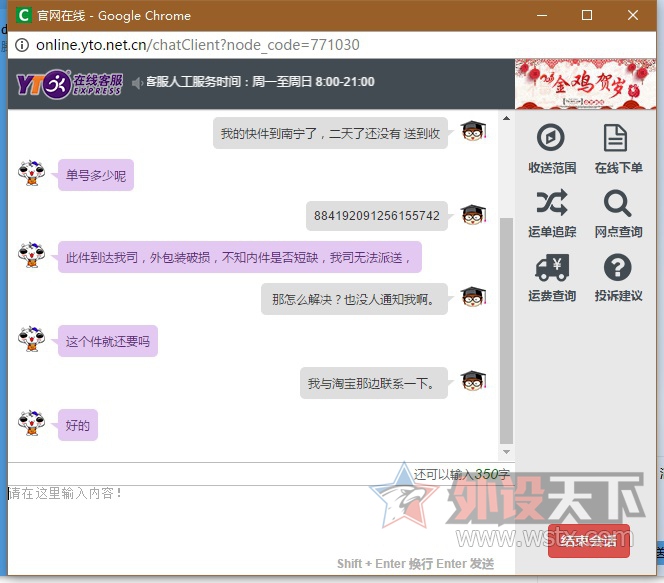This screenshot has height=583, width=664.
Task: Click the browser address bar URL
Action: coord(198,45)
